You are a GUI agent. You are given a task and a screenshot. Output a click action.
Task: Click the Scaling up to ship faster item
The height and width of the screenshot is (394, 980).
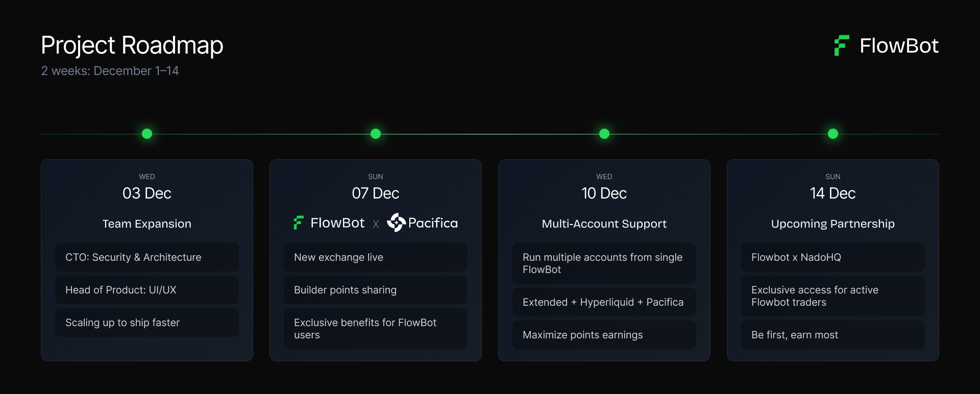click(147, 323)
